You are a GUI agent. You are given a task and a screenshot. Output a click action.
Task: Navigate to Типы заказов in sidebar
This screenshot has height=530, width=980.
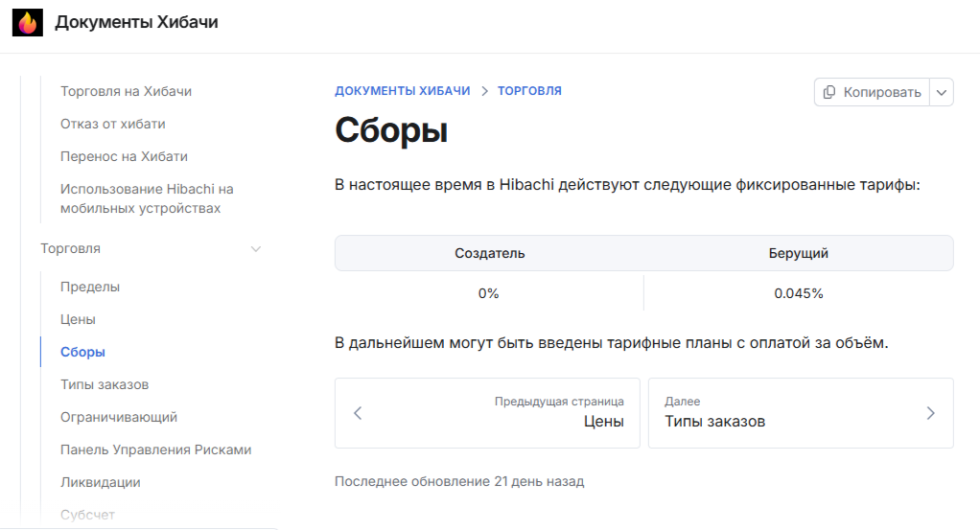coord(105,385)
